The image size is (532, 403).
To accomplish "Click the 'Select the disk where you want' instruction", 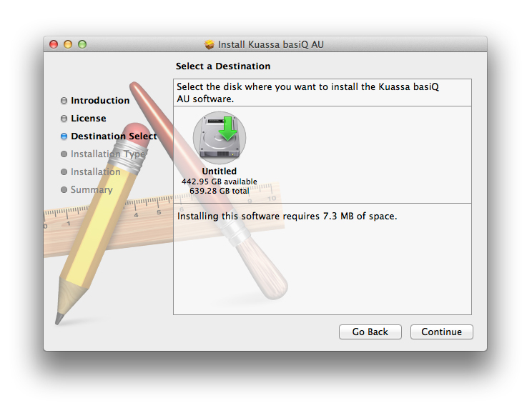I will click(307, 93).
